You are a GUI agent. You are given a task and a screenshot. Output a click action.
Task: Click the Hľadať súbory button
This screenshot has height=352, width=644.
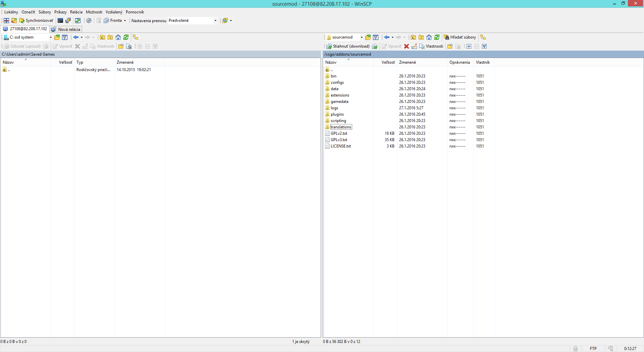(460, 37)
